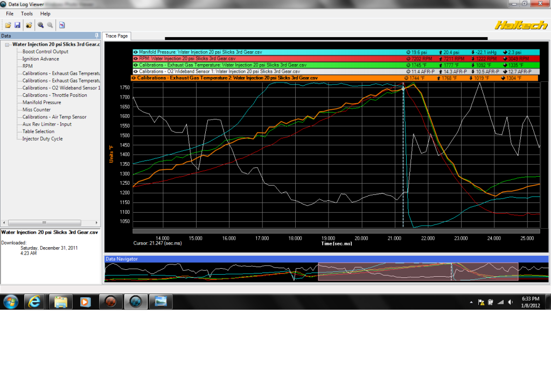This screenshot has width=551, height=392.
Task: Click the open log file folder icon
Action: point(8,25)
